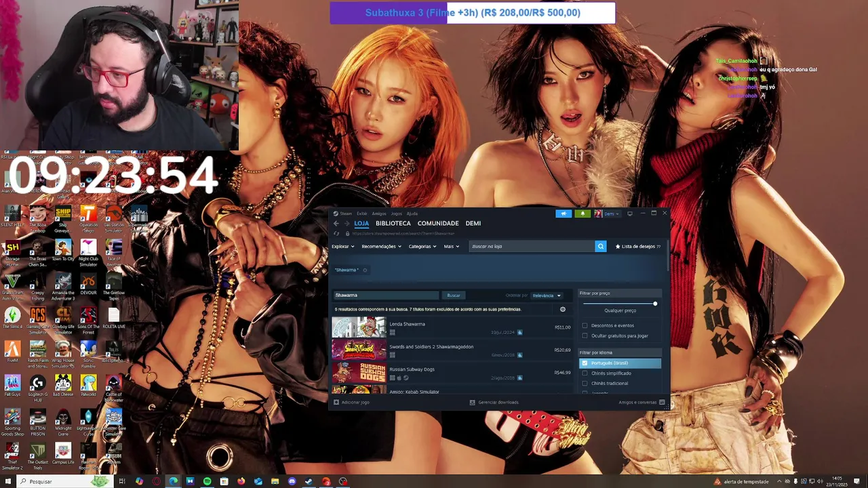Image resolution: width=868 pixels, height=488 pixels.
Task: Open Firefox from the taskbar
Action: coord(241,481)
